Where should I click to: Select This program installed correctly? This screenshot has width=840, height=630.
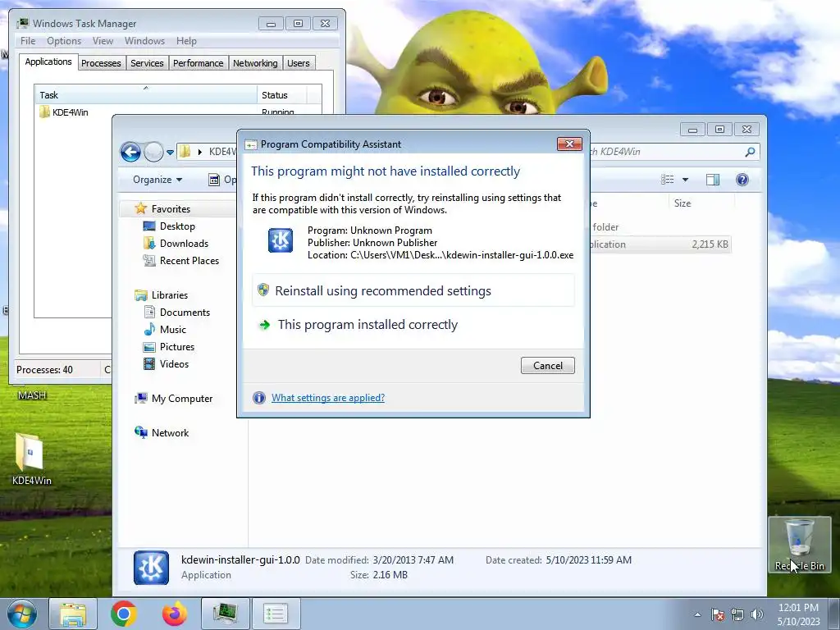tap(413, 325)
